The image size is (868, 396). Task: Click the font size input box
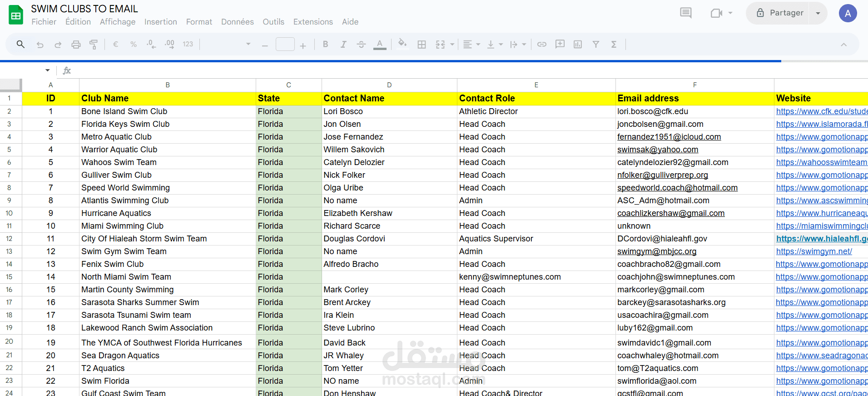(x=285, y=45)
